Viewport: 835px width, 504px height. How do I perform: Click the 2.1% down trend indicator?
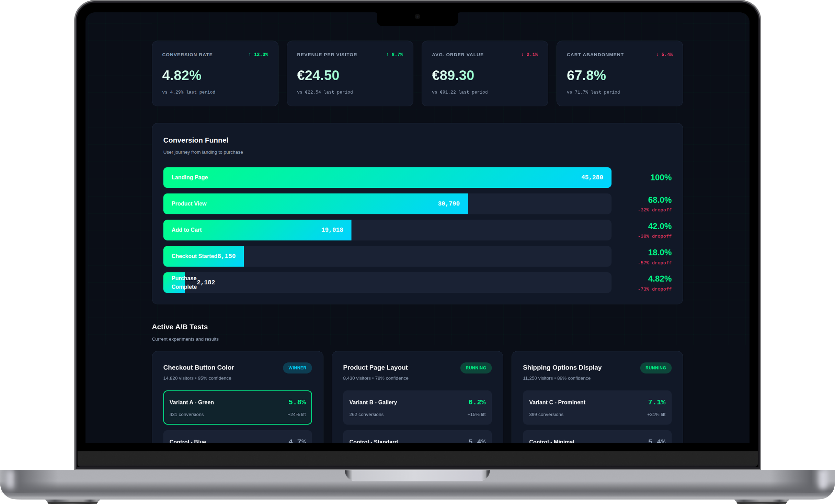tap(529, 55)
